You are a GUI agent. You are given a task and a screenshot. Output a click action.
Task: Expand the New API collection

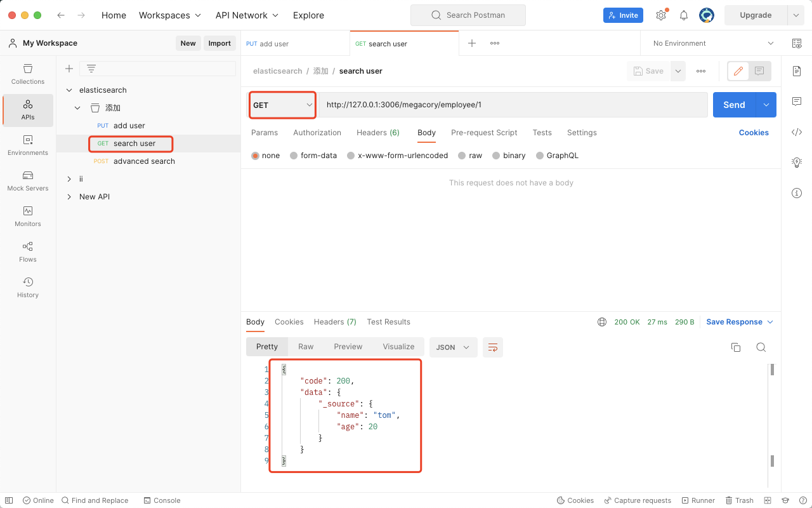69,196
